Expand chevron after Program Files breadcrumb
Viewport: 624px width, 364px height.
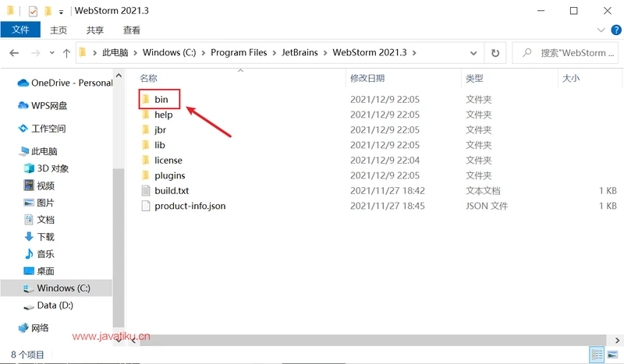pos(275,53)
